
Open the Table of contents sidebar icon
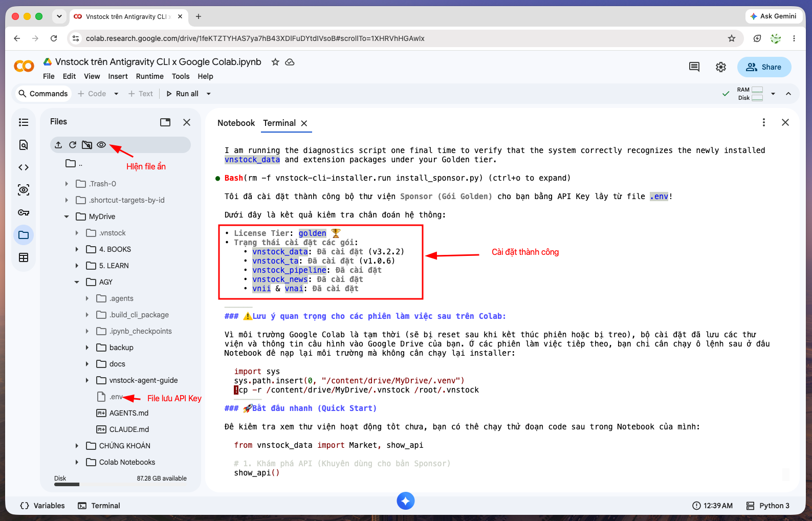[x=24, y=122]
